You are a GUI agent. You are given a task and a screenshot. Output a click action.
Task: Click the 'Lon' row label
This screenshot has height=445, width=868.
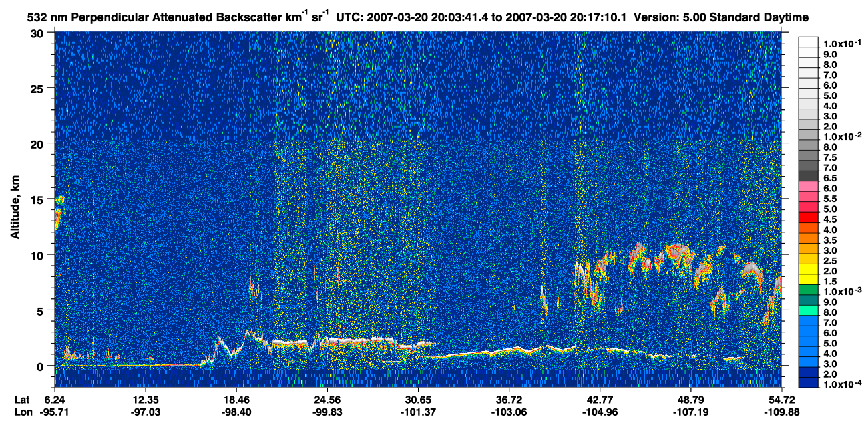[x=23, y=412]
